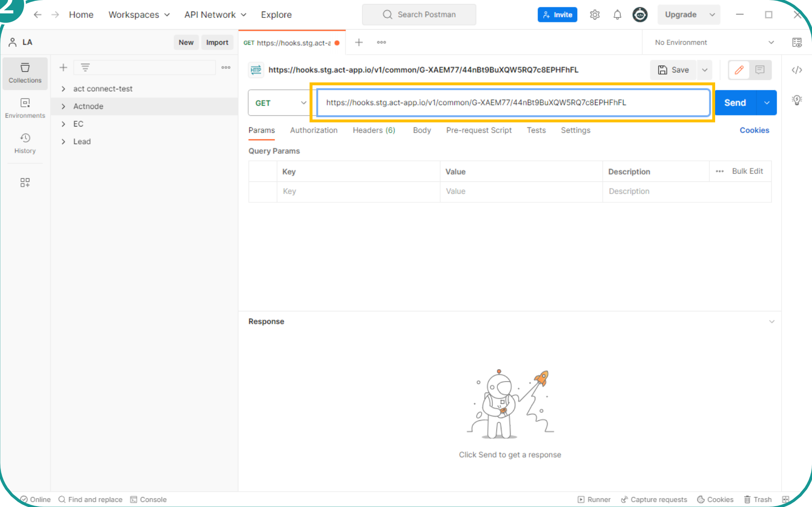
Task: Go back with the left arrow icon
Action: coord(37,15)
